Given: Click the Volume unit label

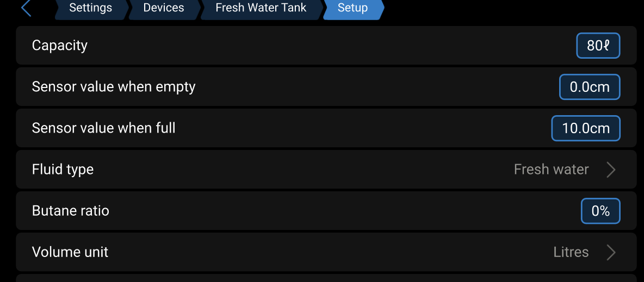Looking at the screenshot, I should point(70,252).
